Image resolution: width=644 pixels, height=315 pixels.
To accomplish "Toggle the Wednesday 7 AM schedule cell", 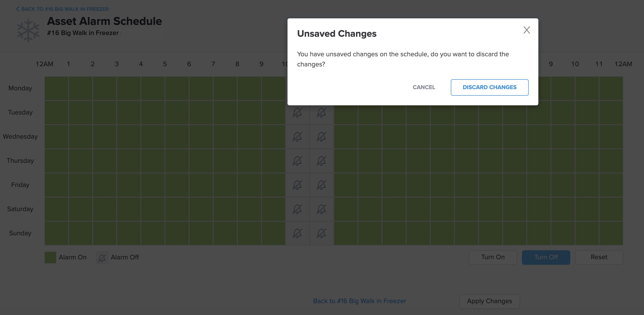I will pos(225,137).
